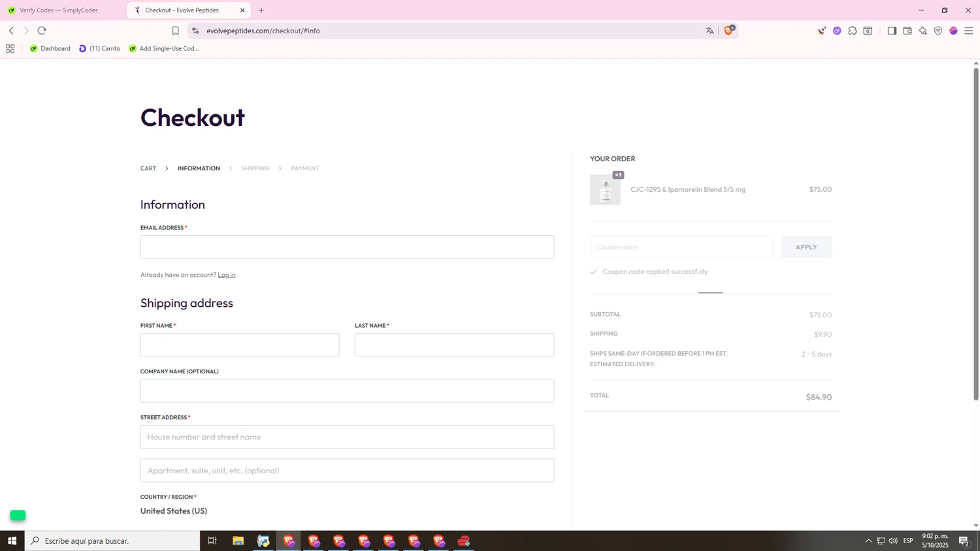Toggle the browser sidebar panel icon

click(x=892, y=31)
